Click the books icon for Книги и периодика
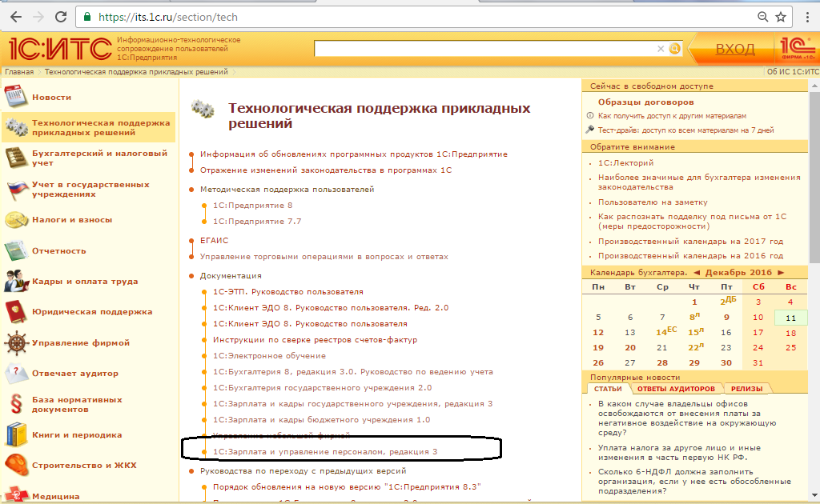 tap(16, 434)
